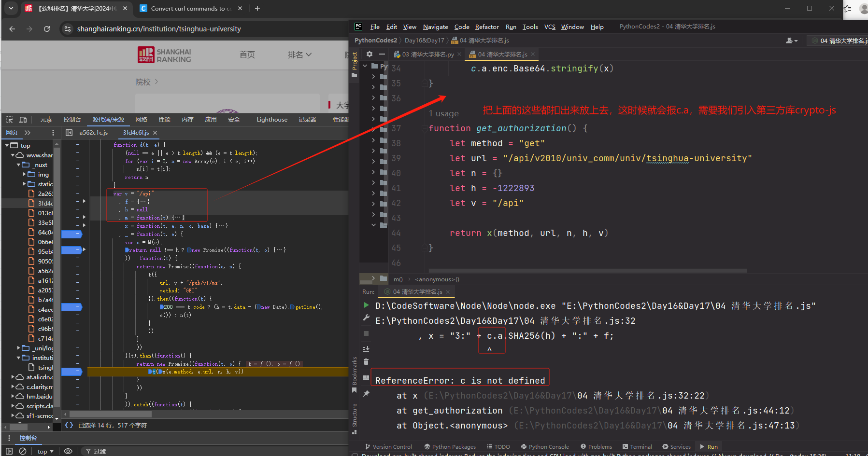Click the scroll-to-end icon in the Run panel
868x456 pixels.
366,349
